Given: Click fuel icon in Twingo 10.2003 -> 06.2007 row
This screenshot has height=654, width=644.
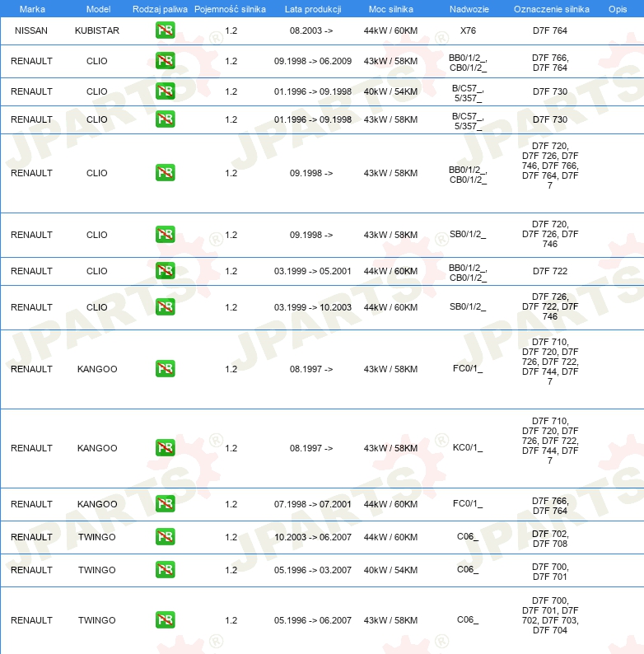Looking at the screenshot, I should point(166,537).
